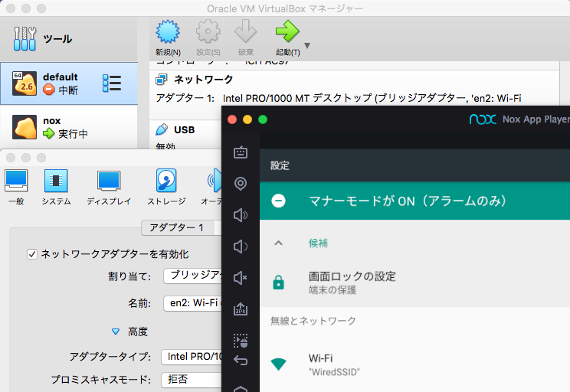Viewport: 570px width, 392px height.
Task: Open the General (一般) settings tab
Action: pos(16,187)
